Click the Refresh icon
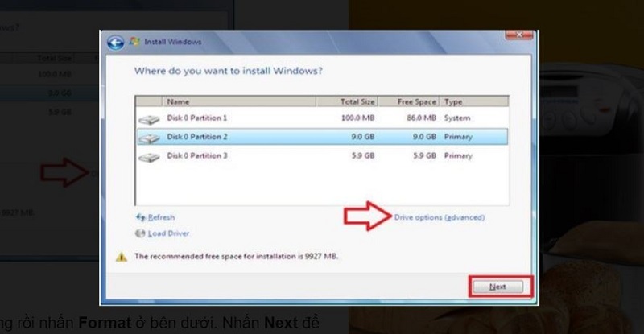 point(140,217)
